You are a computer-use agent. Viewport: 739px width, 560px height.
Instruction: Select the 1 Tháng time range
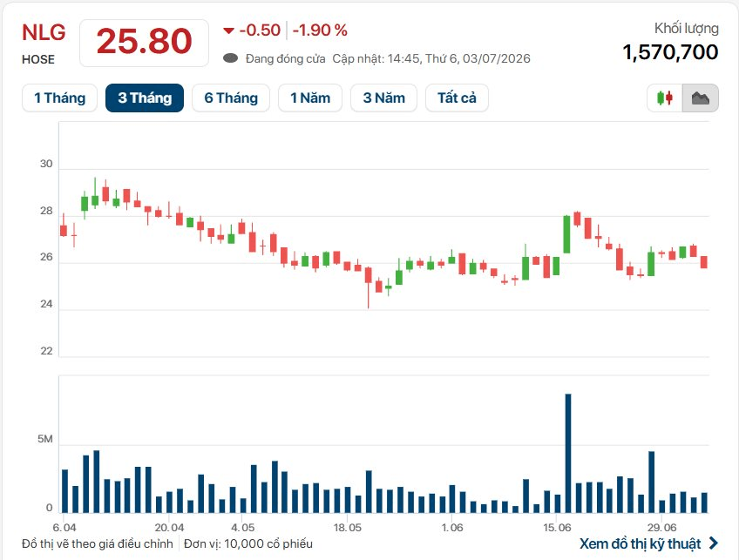pyautogui.click(x=60, y=98)
